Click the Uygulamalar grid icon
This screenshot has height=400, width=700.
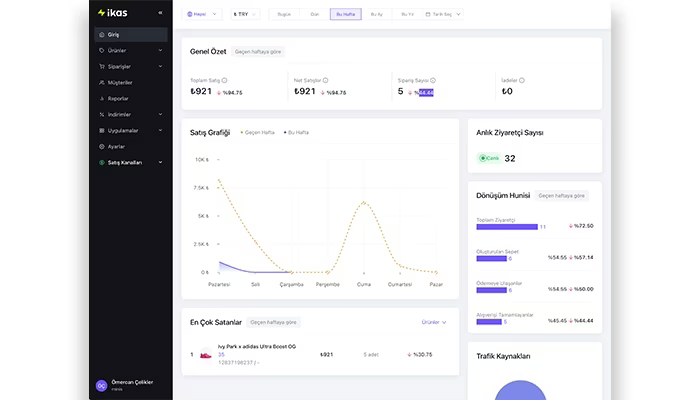[102, 131]
